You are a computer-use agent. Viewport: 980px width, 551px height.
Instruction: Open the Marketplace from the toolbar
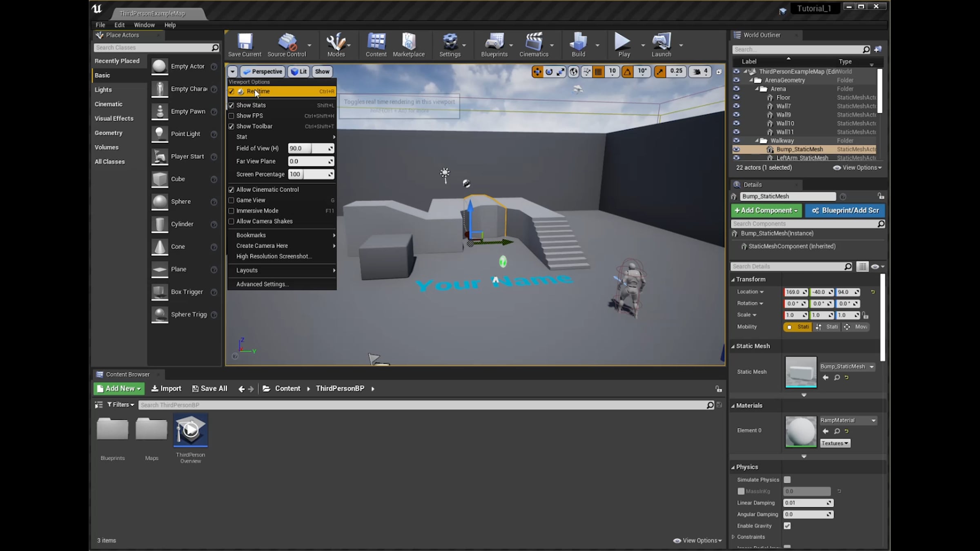408,42
